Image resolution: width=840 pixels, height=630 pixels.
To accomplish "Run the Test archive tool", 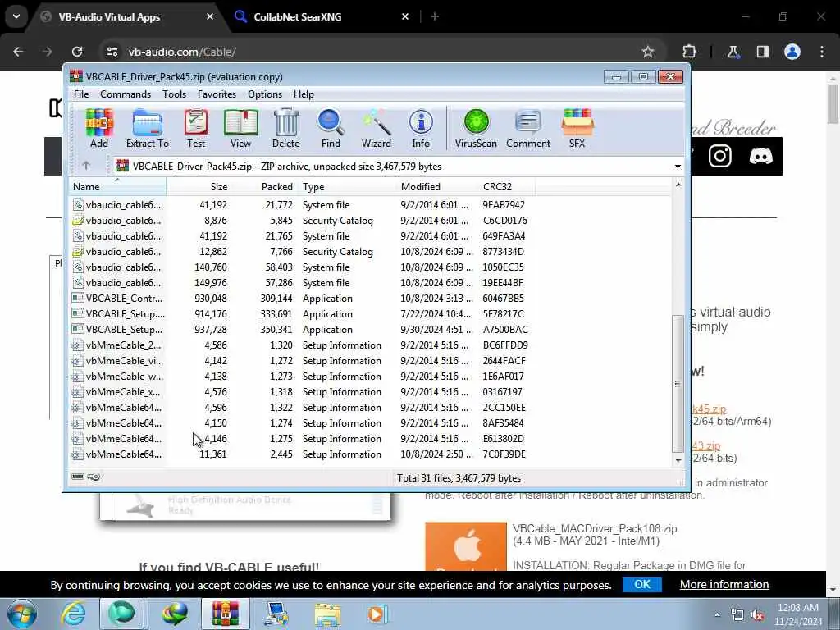I will tap(196, 129).
